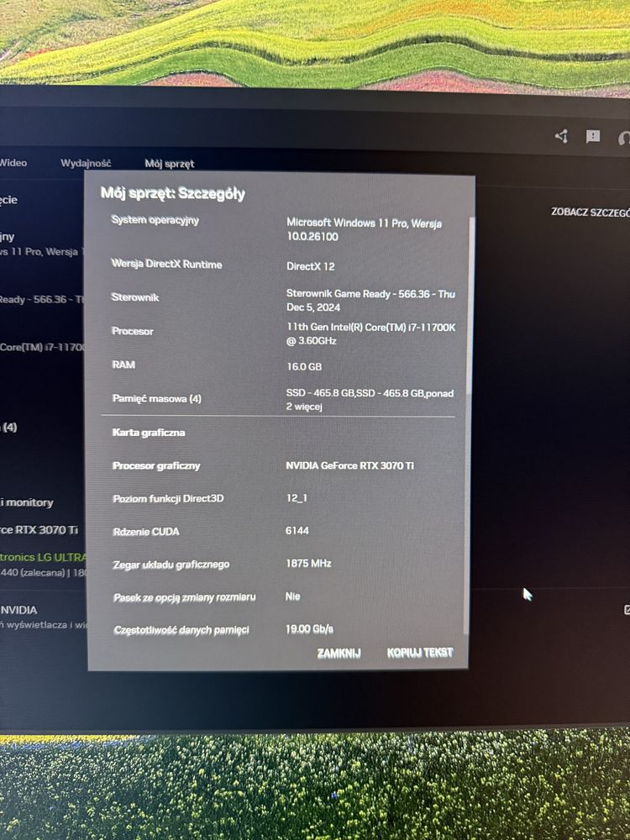This screenshot has width=630, height=840.
Task: Click the share icon in top bar
Action: pos(561,137)
